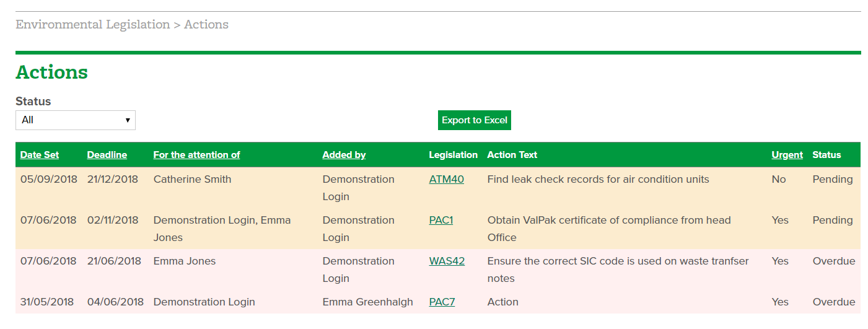This screenshot has height=329, width=868.
Task: Select the ValPak certificate action text
Action: click(609, 229)
